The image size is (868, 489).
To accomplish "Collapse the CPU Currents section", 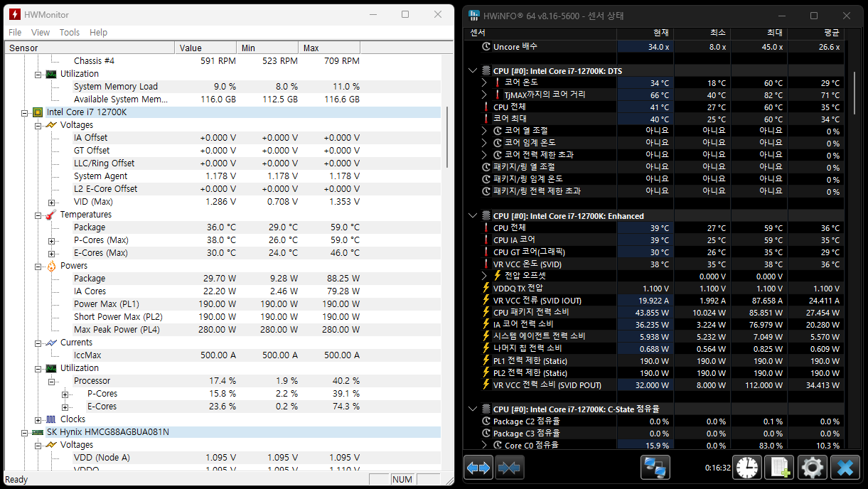I will click(38, 343).
